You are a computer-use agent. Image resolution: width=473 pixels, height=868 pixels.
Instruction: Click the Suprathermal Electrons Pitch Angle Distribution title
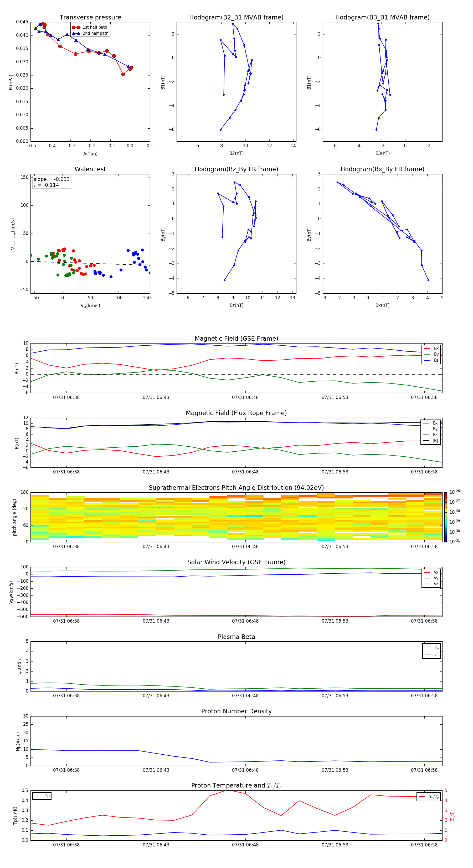pyautogui.click(x=236, y=488)
